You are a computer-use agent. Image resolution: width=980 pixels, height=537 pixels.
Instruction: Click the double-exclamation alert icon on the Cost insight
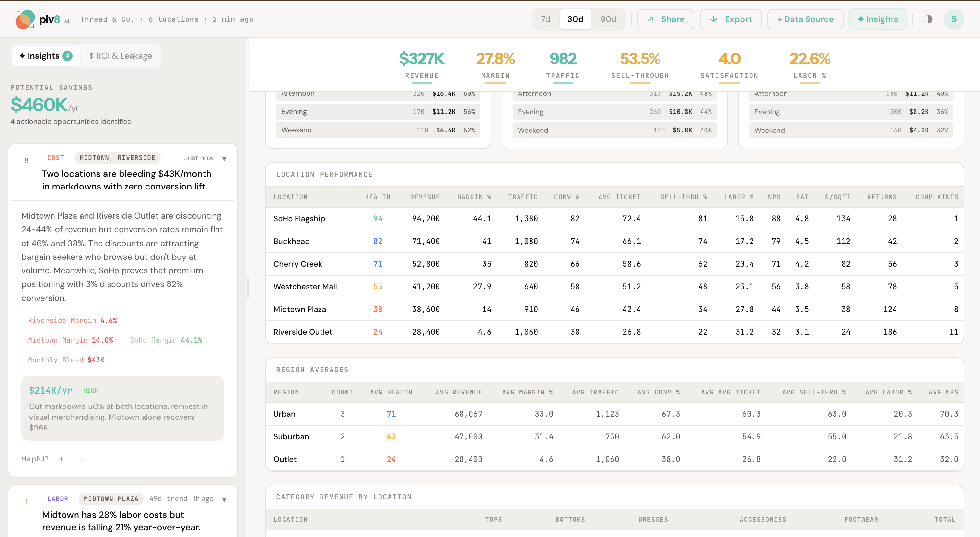[26, 161]
